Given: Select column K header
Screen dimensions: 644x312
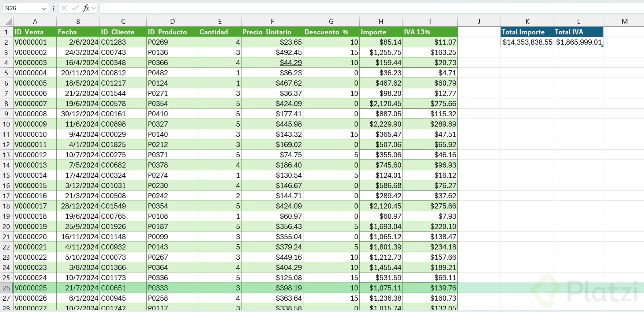Looking at the screenshot, I should [x=527, y=22].
